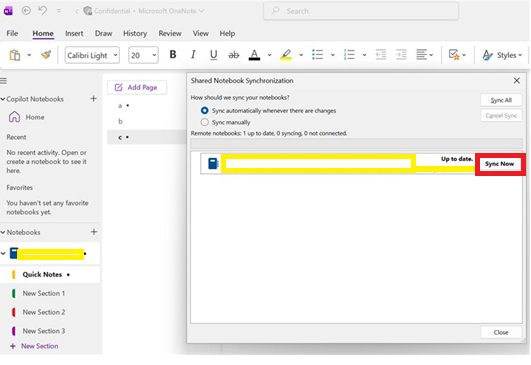Switch to the Insert ribbon tab
The image size is (531, 365).
point(74,33)
